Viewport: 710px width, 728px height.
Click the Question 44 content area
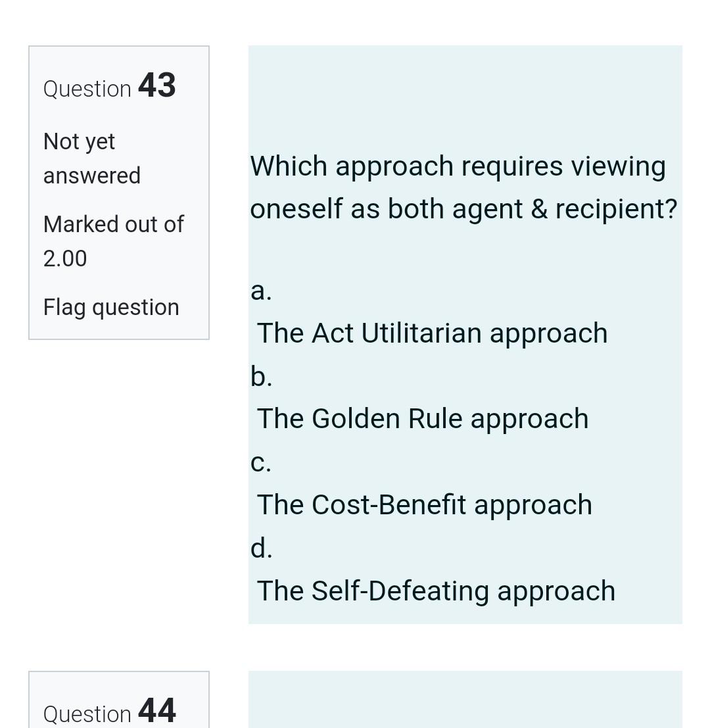[x=465, y=699]
